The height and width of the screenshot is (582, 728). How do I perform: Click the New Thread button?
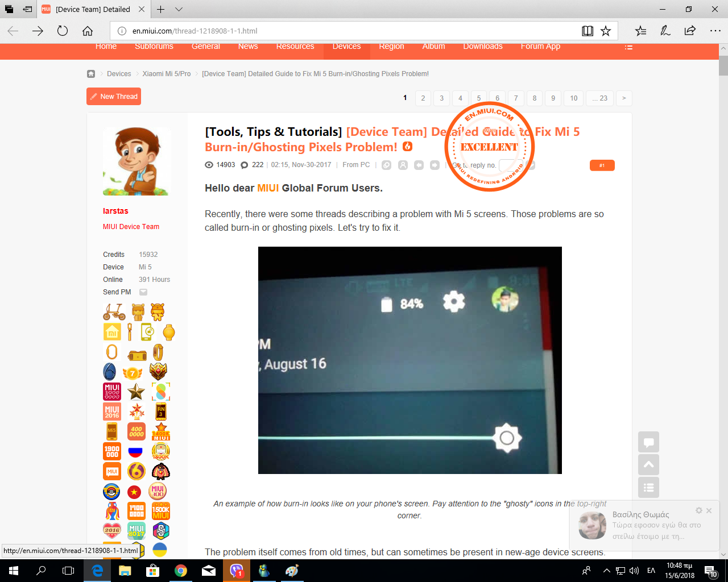click(114, 97)
